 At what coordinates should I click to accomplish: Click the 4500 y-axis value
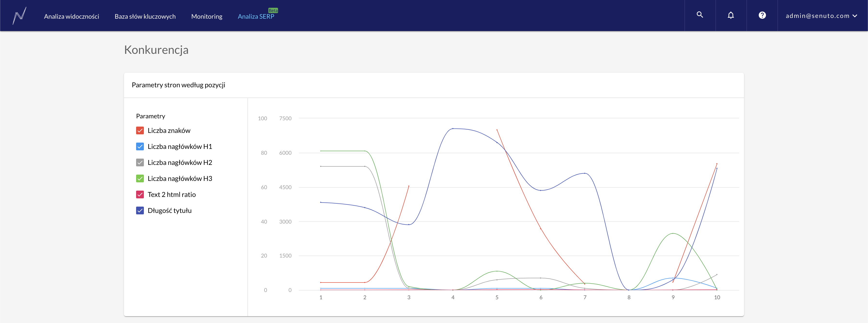pyautogui.click(x=285, y=187)
